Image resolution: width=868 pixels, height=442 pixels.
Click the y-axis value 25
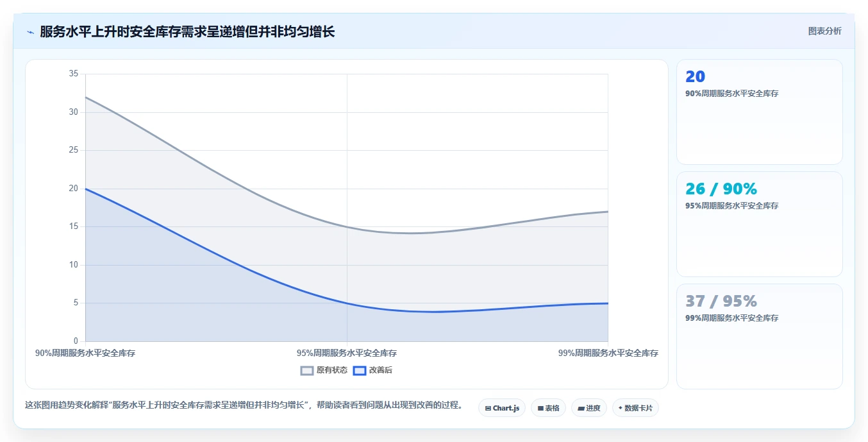(73, 150)
